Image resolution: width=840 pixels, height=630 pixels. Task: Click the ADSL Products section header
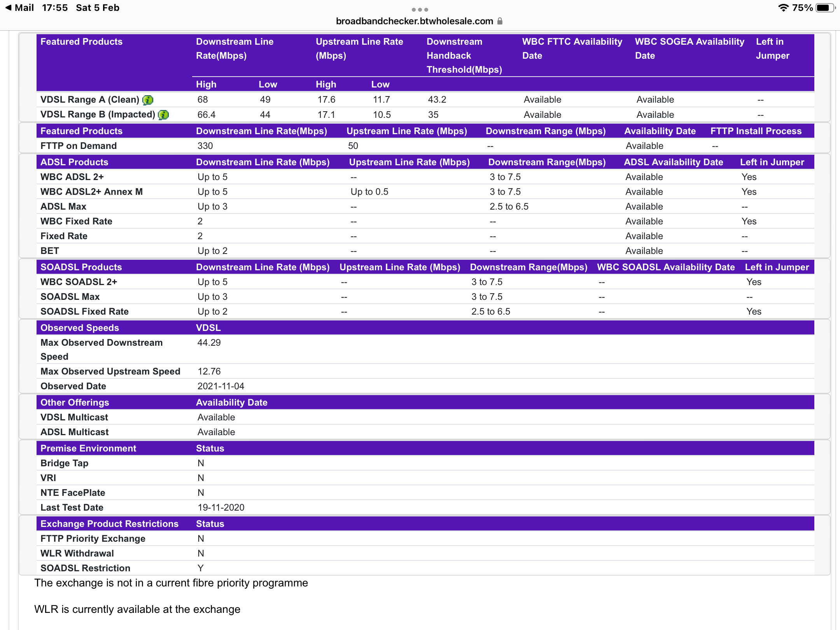click(x=74, y=162)
